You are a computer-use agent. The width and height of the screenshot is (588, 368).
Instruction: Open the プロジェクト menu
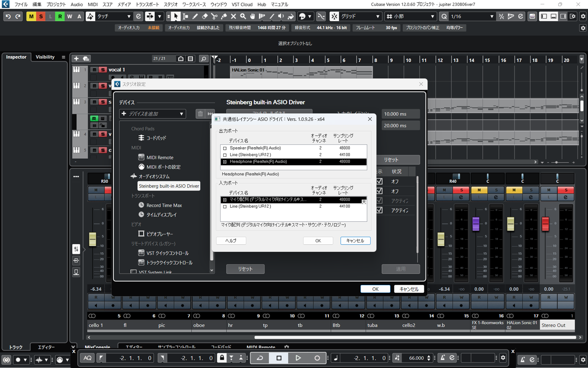click(56, 5)
